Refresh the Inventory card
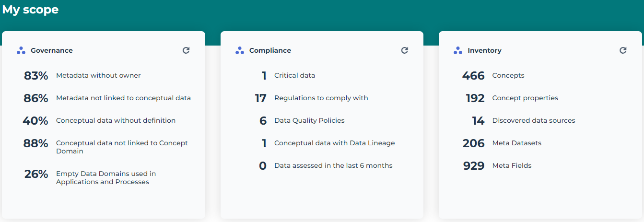Image resolution: width=644 pixels, height=222 pixels. 623,50
